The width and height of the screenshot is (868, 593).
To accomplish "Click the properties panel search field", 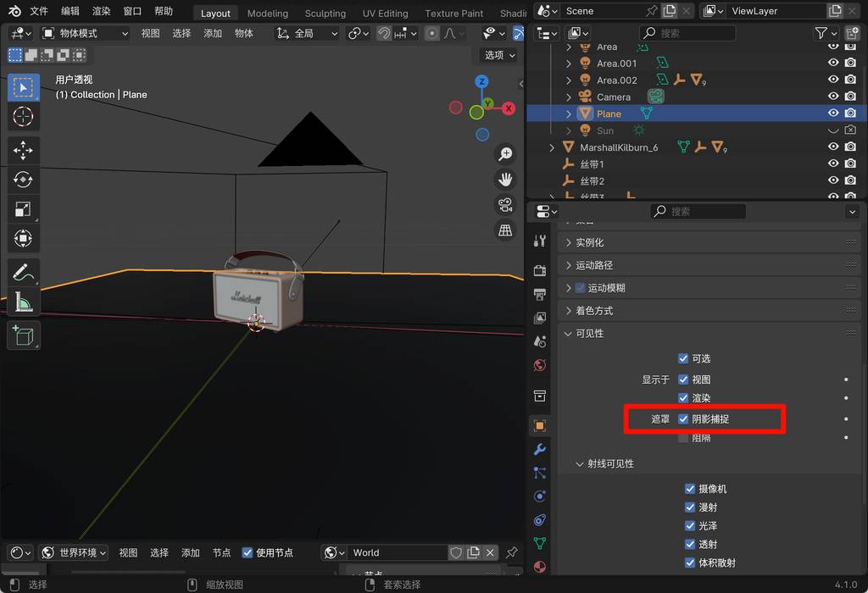I will 698,211.
